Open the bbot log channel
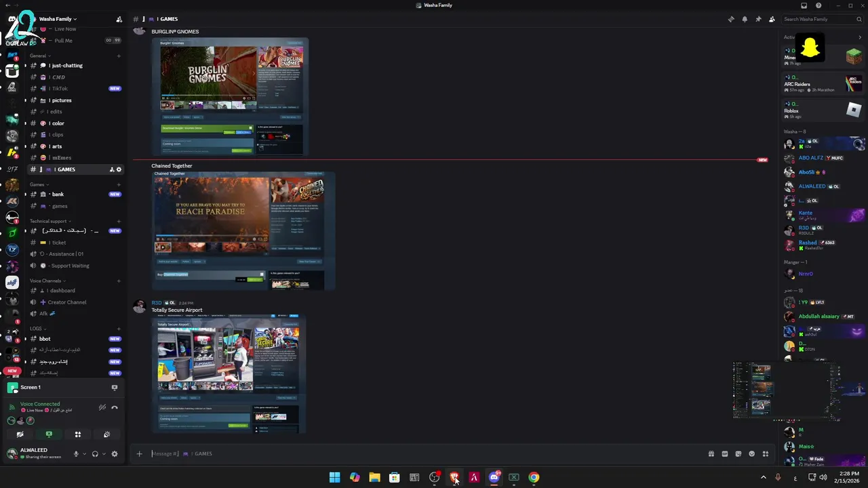The height and width of the screenshot is (488, 868). click(75, 339)
